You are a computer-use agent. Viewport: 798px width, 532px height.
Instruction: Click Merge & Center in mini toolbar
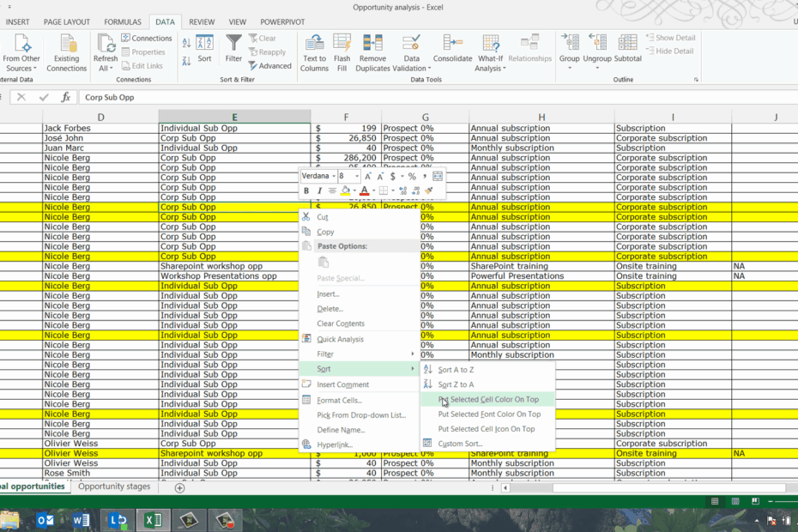[x=437, y=177]
